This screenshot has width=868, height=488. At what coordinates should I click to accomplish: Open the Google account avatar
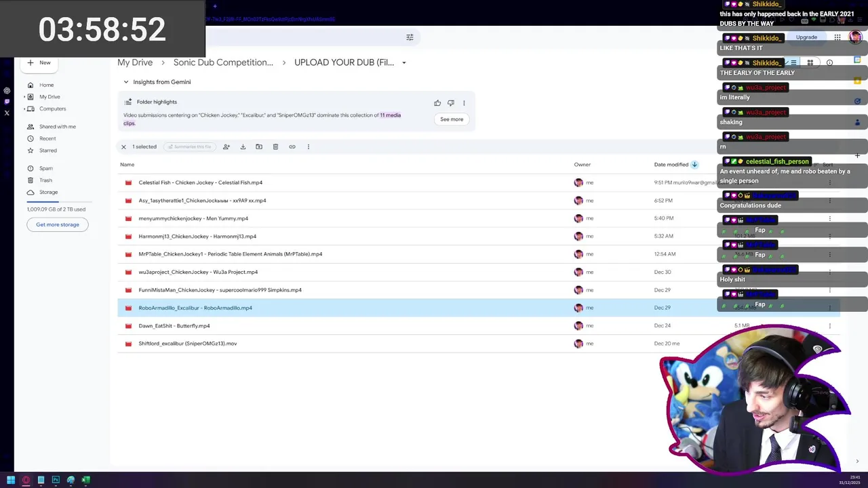[x=855, y=37]
